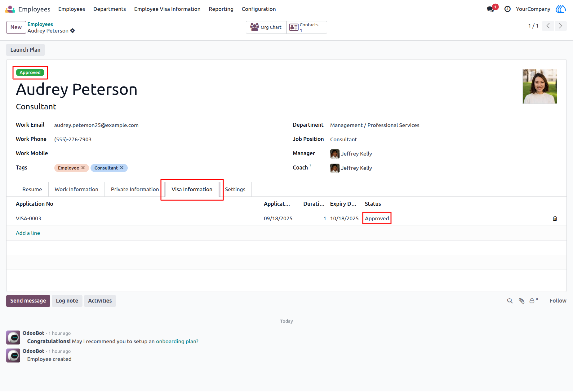The width and height of the screenshot is (573, 392).
Task: Click Jeffrey Kelly avatar in Coach field
Action: [335, 168]
